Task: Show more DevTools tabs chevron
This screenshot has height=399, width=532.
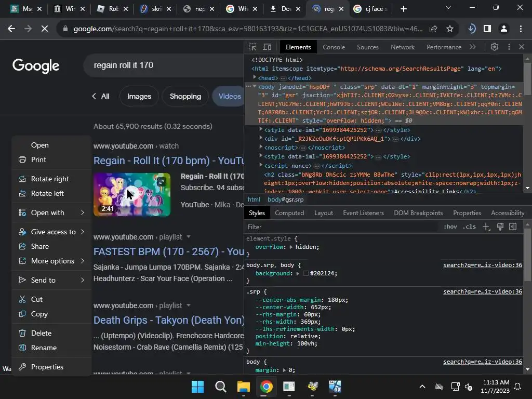Action: tap(473, 47)
